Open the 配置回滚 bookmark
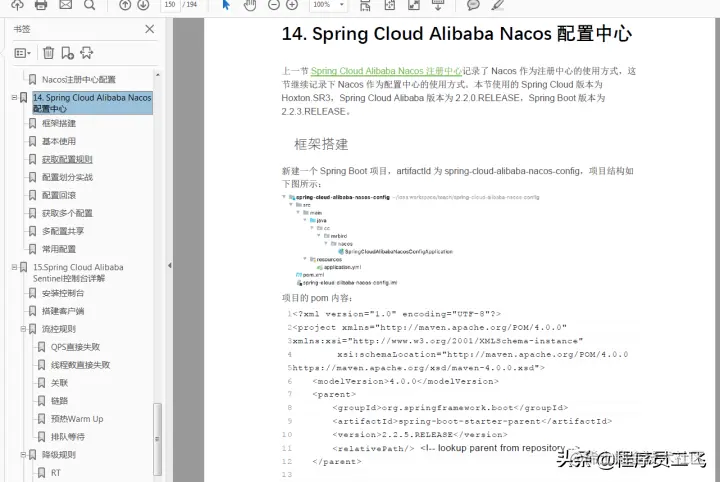This screenshot has width=720, height=482. click(59, 195)
